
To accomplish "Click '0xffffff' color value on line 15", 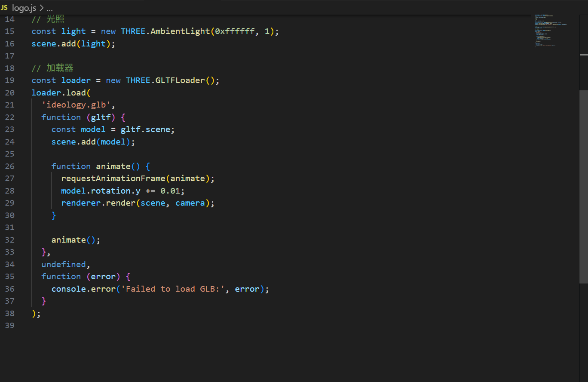I will coord(235,31).
